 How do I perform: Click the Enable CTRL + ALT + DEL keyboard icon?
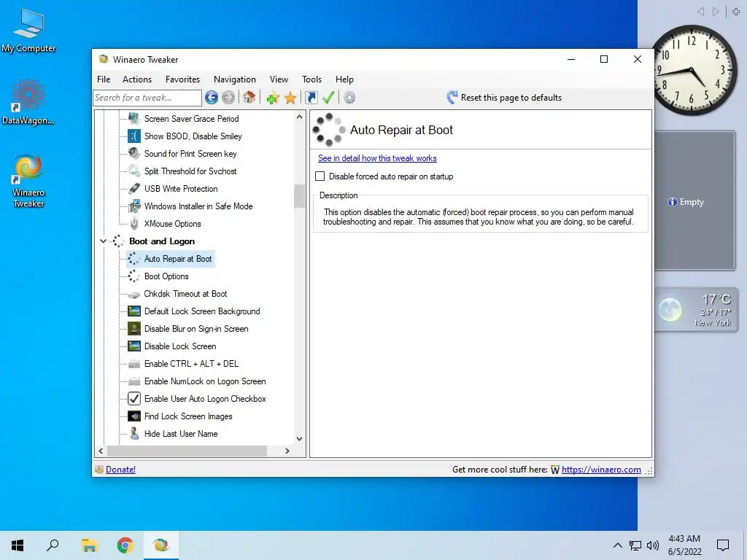(x=134, y=364)
